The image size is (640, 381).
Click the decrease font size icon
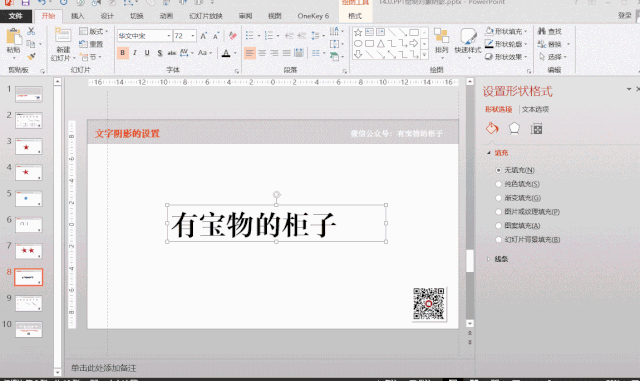(216, 36)
